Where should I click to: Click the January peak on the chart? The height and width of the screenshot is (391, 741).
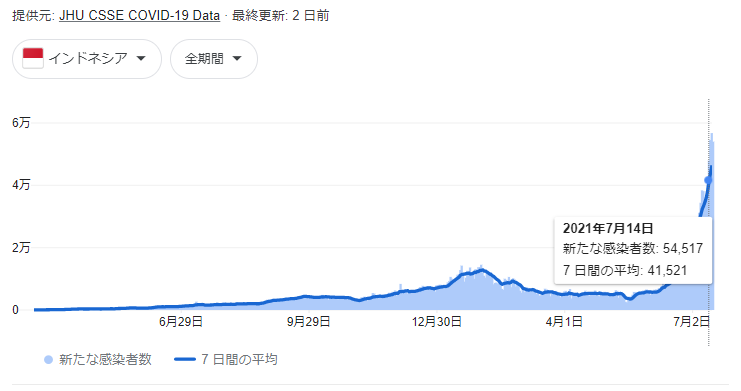pyautogui.click(x=482, y=269)
